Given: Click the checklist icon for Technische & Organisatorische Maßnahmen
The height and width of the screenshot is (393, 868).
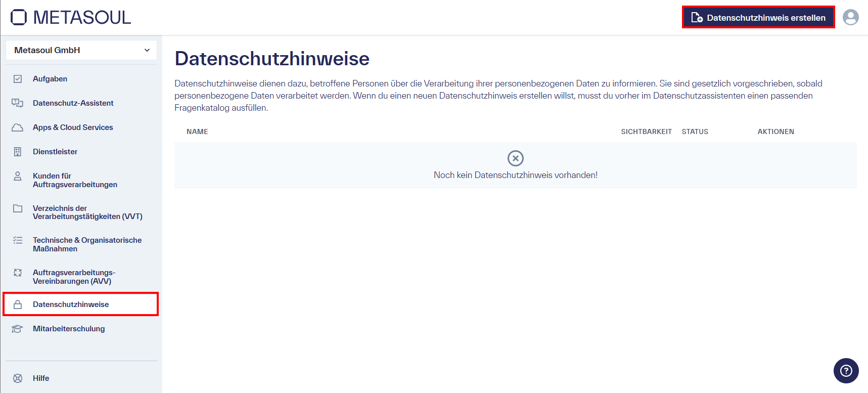Looking at the screenshot, I should [18, 240].
